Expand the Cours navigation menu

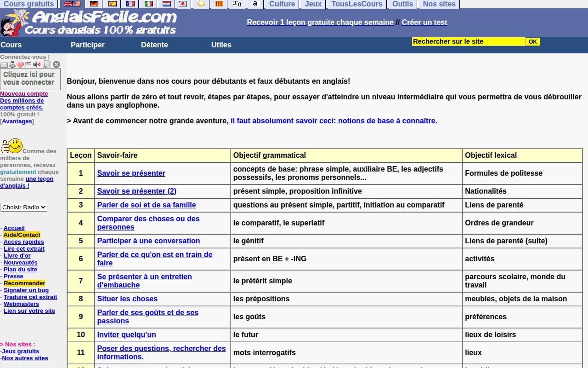click(x=11, y=45)
